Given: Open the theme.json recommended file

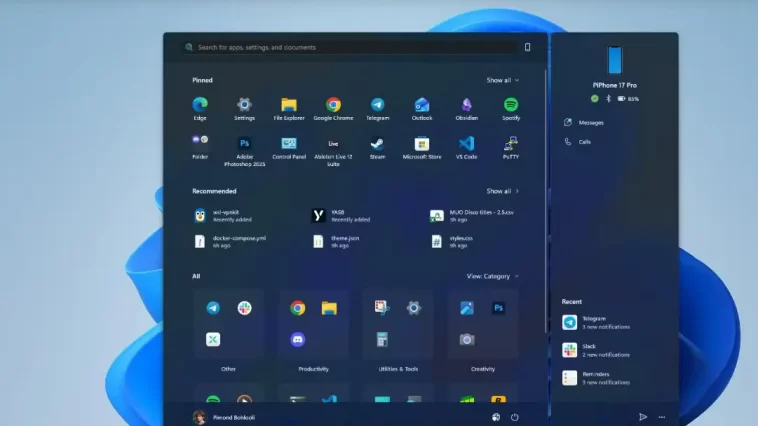Looking at the screenshot, I should click(x=336, y=241).
